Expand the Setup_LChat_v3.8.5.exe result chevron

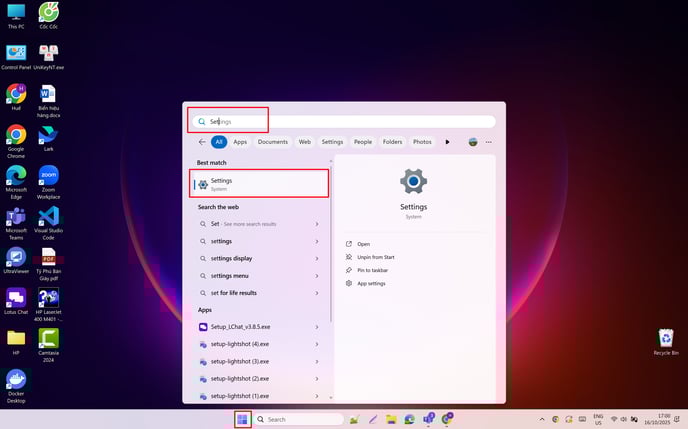point(317,327)
